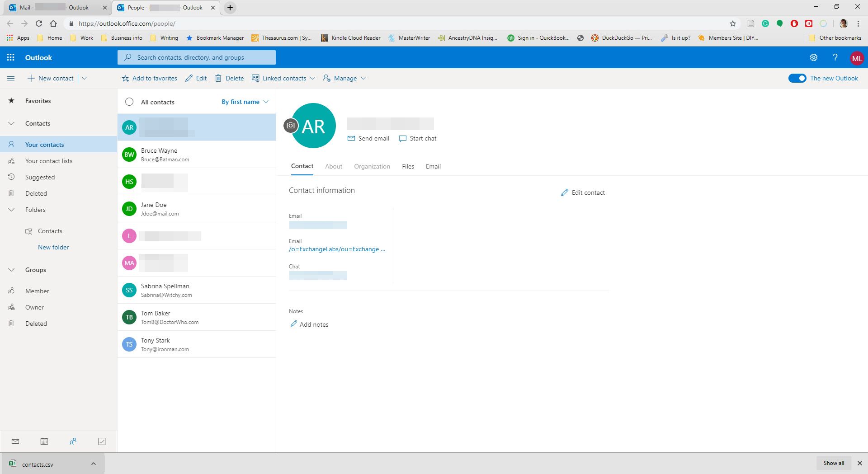Image resolution: width=868 pixels, height=474 pixels.
Task: Click the browser address bar
Action: click(398, 23)
